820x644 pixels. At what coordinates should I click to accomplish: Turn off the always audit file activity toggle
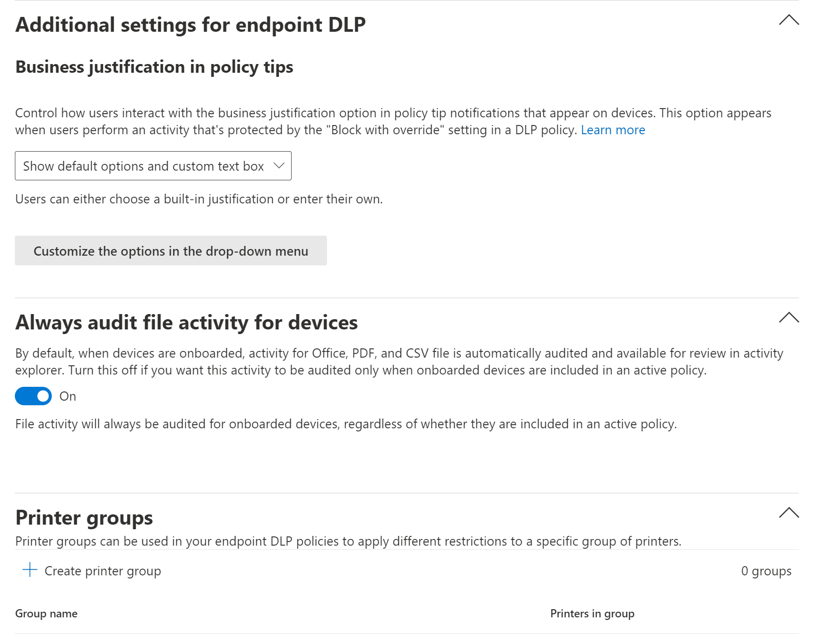(x=33, y=396)
